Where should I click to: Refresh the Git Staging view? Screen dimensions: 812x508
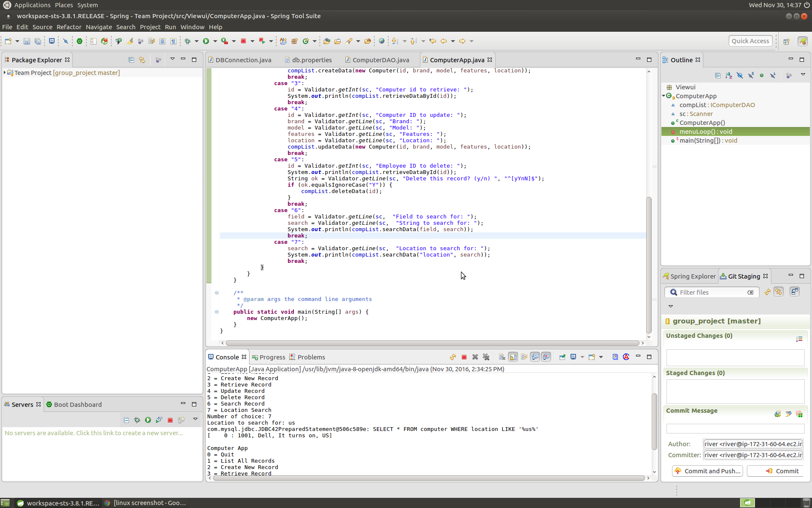tap(767, 292)
